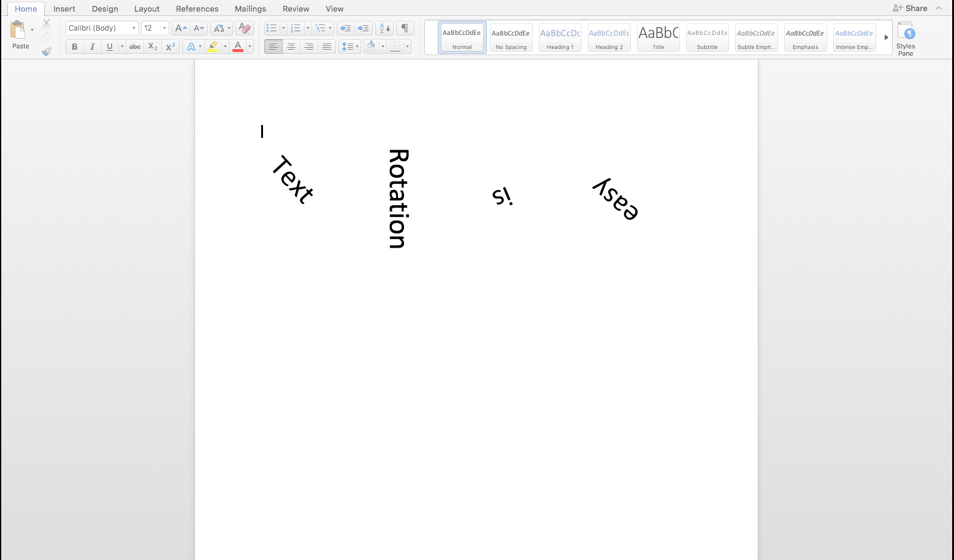
Task: Center align the paragraph
Action: (291, 46)
